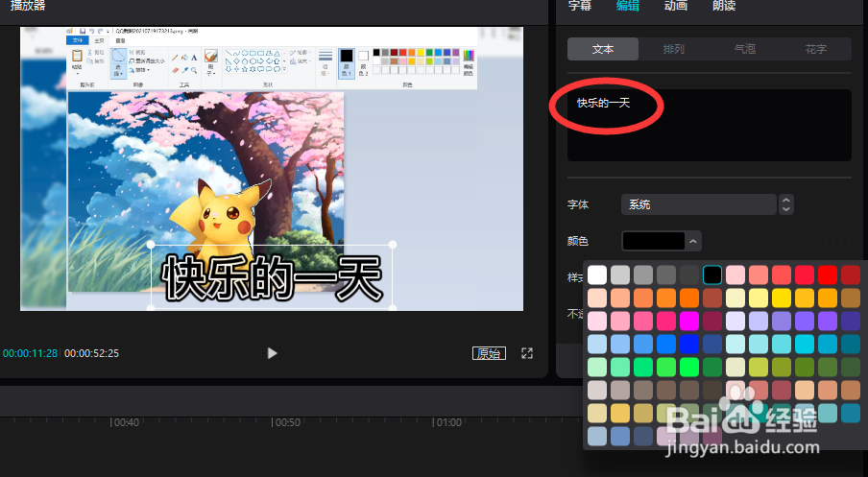Click the 原始 aspect ratio button
This screenshot has width=868, height=477.
pyautogui.click(x=489, y=353)
